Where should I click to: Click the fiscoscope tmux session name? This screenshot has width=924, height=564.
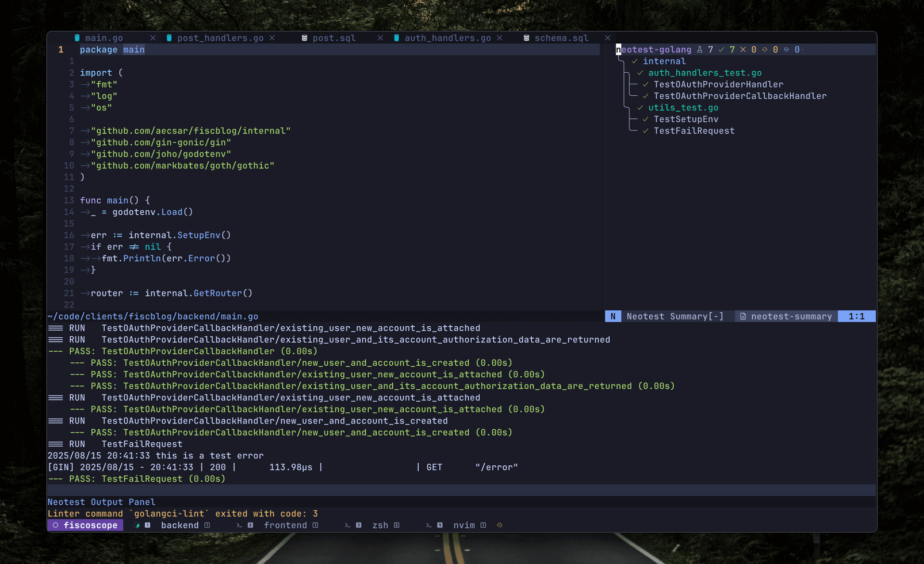[90, 525]
